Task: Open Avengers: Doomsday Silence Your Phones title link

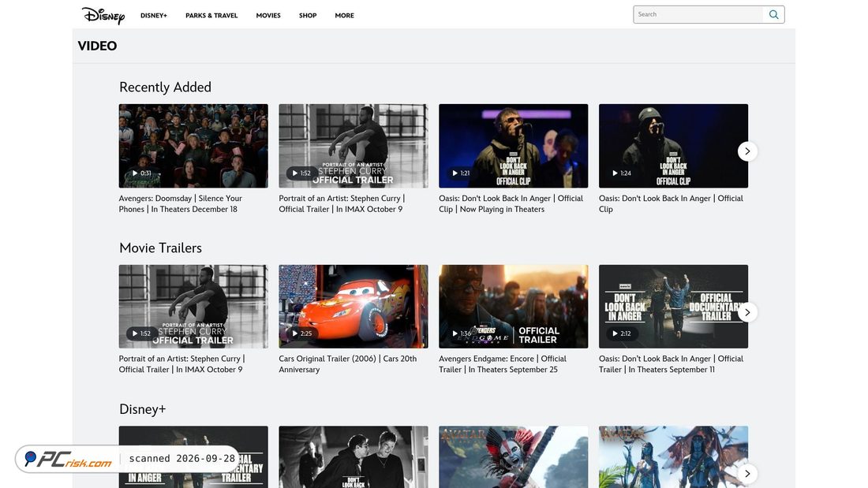Action: [181, 203]
